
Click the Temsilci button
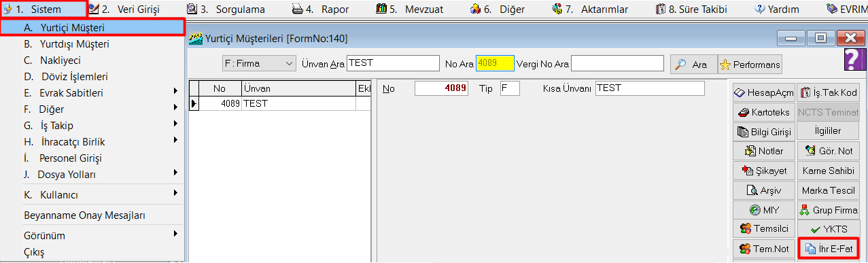coord(764,229)
